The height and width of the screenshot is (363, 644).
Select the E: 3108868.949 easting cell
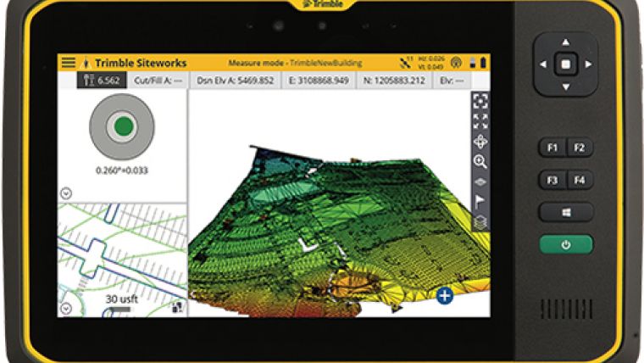point(319,81)
